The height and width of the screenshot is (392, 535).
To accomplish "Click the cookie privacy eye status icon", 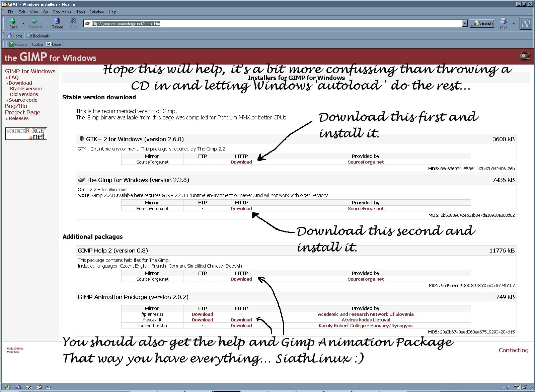I will click(x=517, y=387).
